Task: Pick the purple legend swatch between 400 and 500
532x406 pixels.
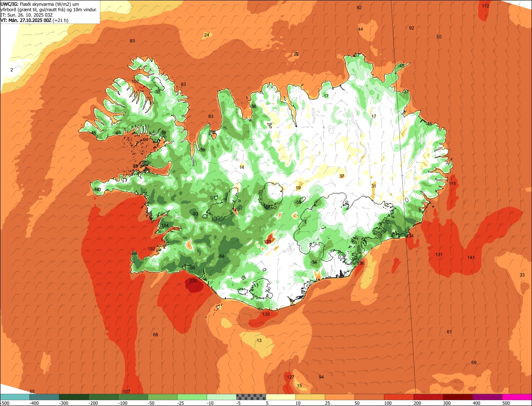Action: pyautogui.click(x=488, y=397)
